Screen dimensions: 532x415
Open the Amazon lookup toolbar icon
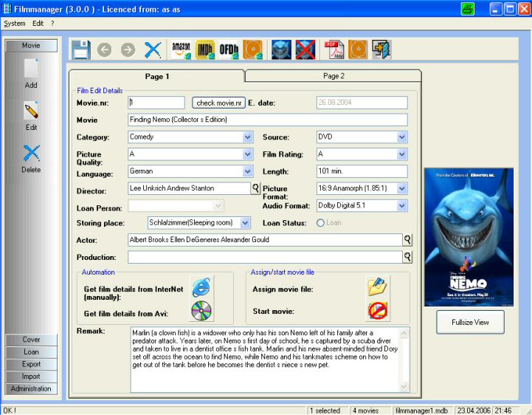click(x=181, y=49)
